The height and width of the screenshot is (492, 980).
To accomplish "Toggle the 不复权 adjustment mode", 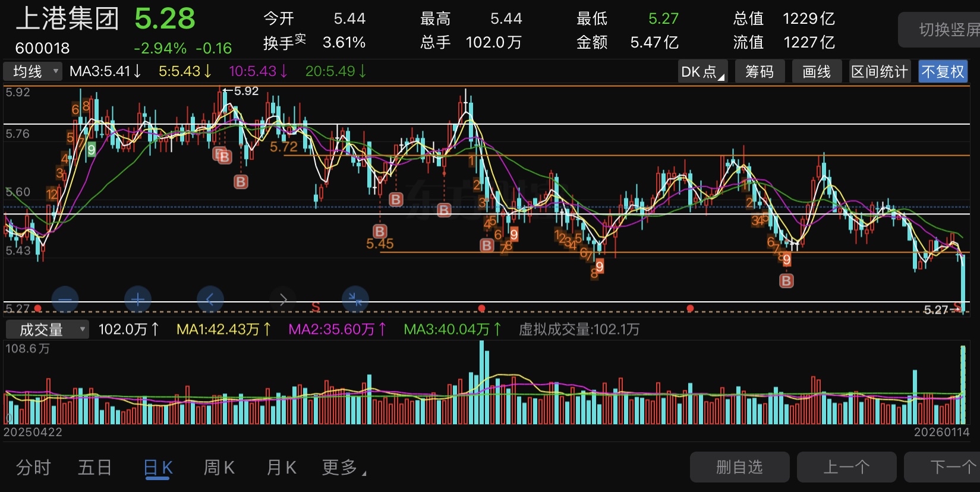I will pos(943,71).
